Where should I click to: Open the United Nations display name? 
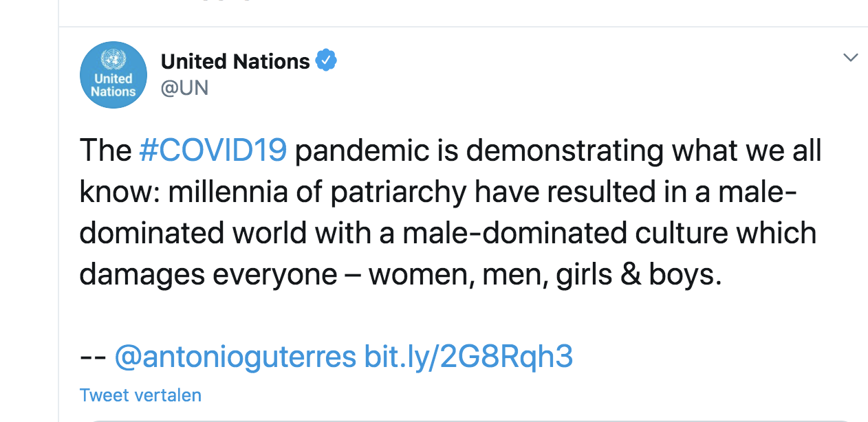coord(235,62)
